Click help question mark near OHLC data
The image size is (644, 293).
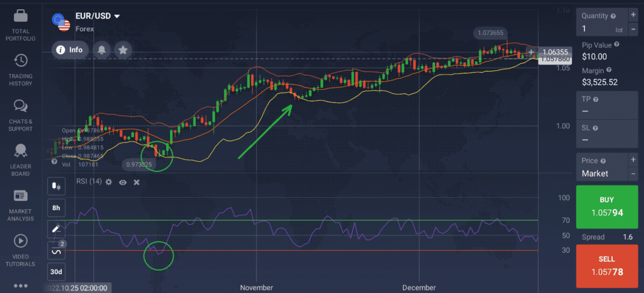tap(54, 161)
